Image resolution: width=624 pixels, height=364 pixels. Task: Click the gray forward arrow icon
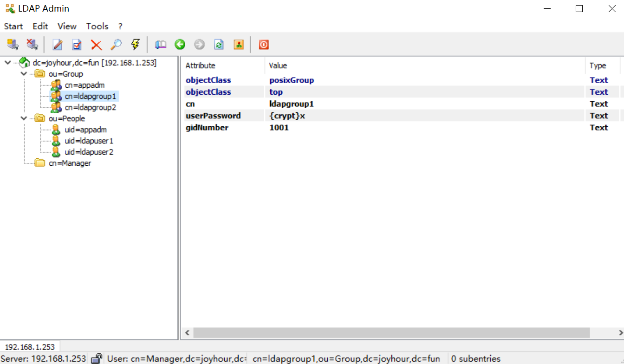[x=199, y=45]
